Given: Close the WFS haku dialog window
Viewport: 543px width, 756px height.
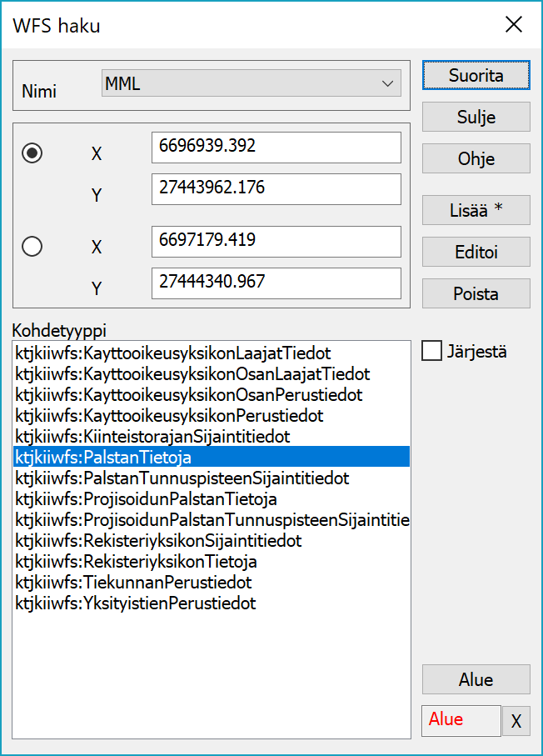Looking at the screenshot, I should (x=514, y=25).
